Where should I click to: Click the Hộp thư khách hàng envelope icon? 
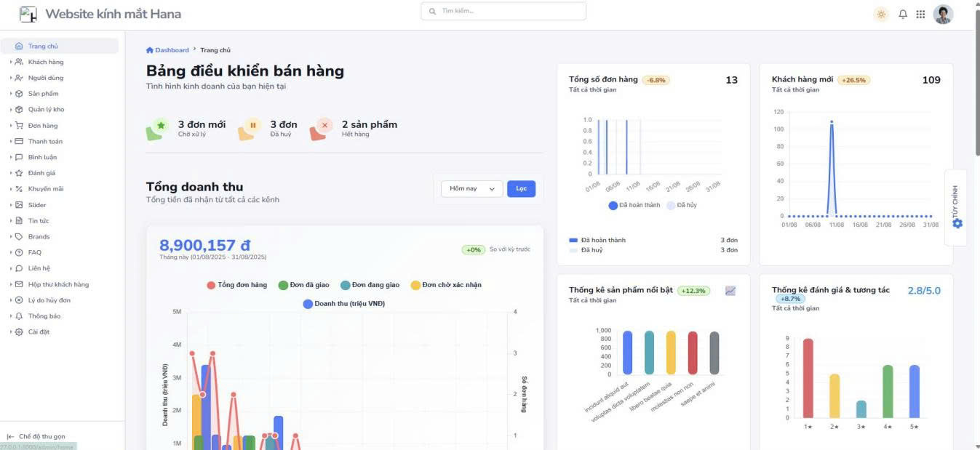point(19,284)
